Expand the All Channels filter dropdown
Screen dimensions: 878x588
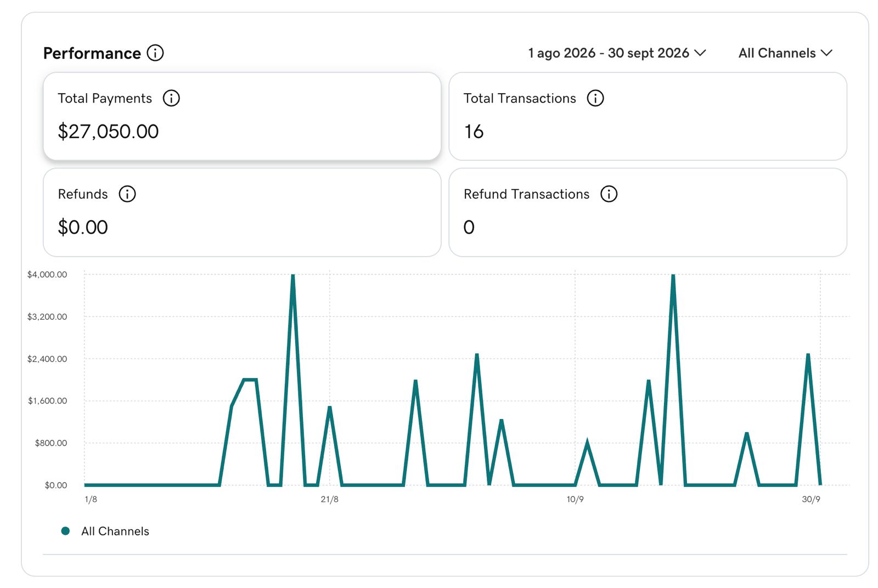click(785, 53)
